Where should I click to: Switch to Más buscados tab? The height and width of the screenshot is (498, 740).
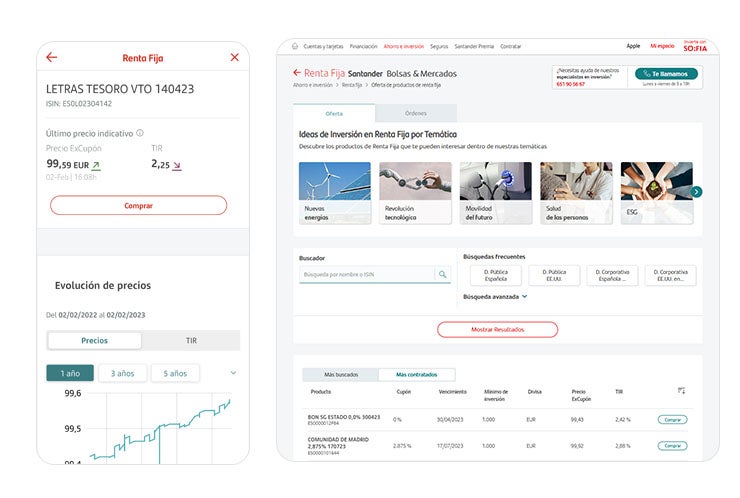[341, 374]
